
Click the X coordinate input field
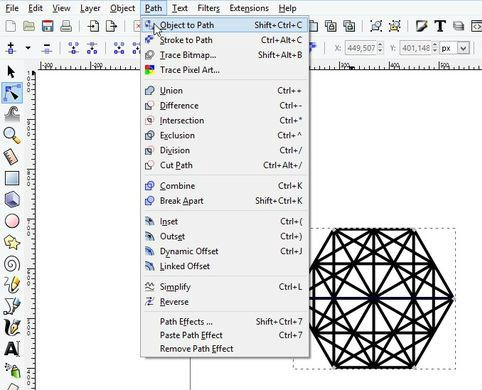[362, 48]
